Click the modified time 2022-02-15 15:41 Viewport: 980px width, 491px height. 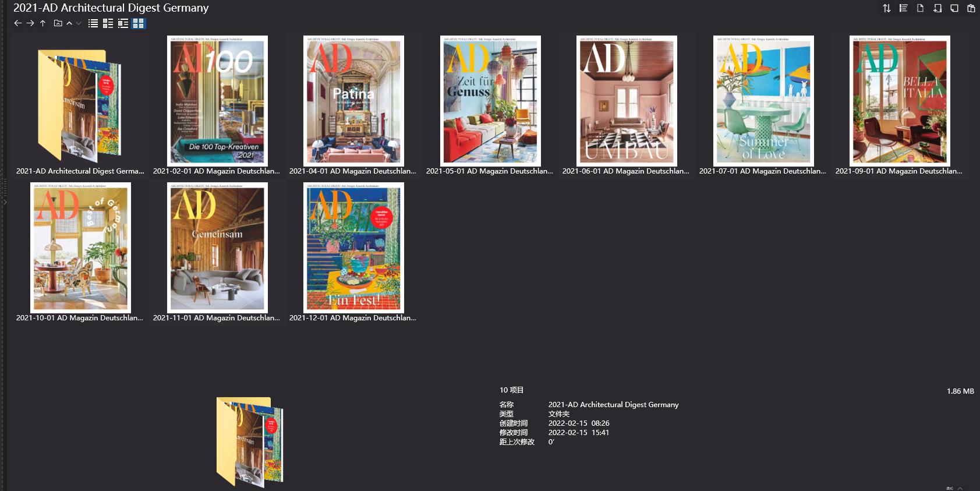point(579,433)
